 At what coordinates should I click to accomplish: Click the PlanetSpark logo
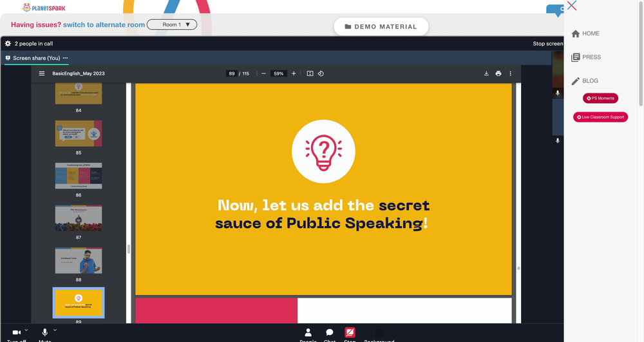click(x=44, y=7)
